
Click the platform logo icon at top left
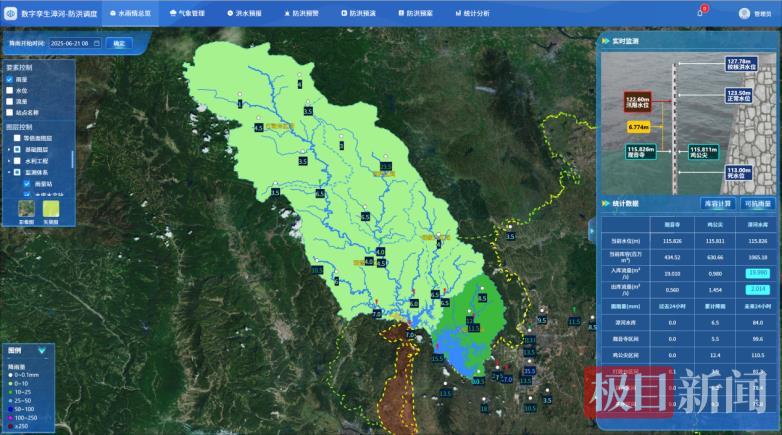point(10,13)
